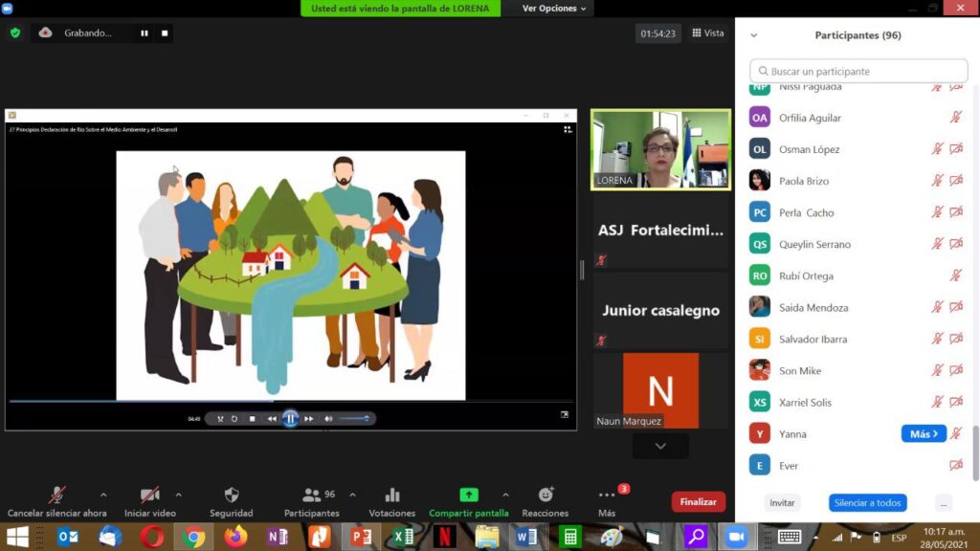Open the Más menu in the toolbar

pos(607,496)
